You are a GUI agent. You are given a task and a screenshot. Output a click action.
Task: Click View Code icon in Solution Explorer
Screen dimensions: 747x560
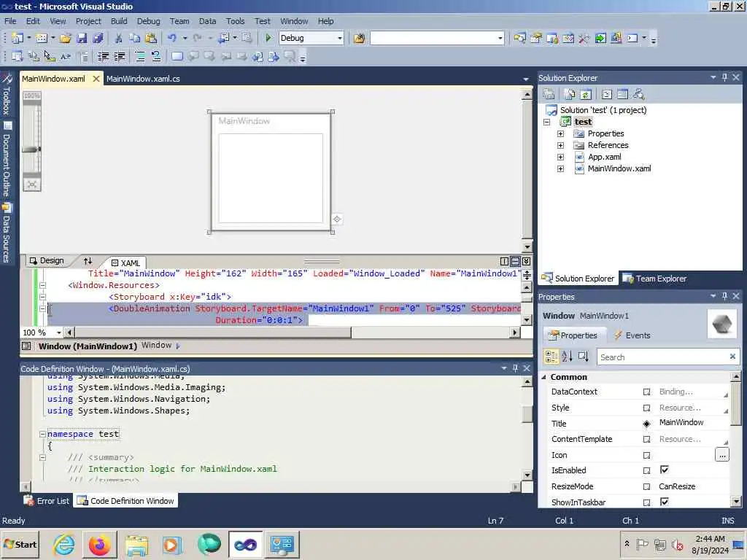tap(607, 94)
